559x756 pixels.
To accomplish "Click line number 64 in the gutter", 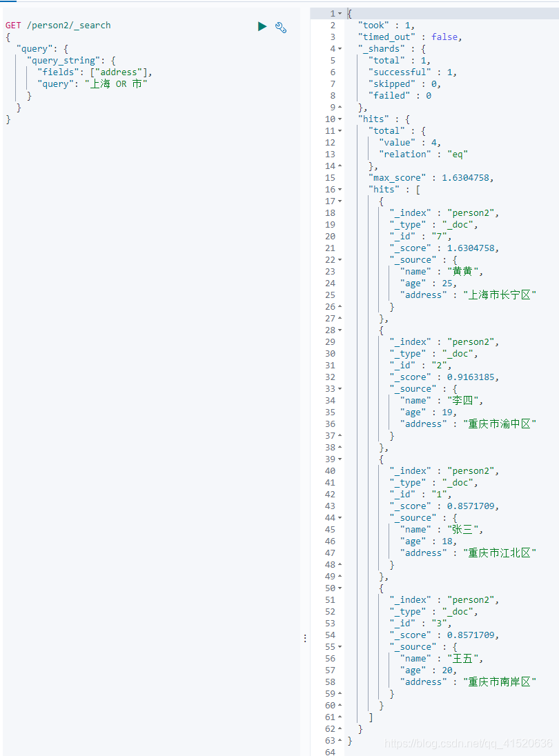I will 331,752.
